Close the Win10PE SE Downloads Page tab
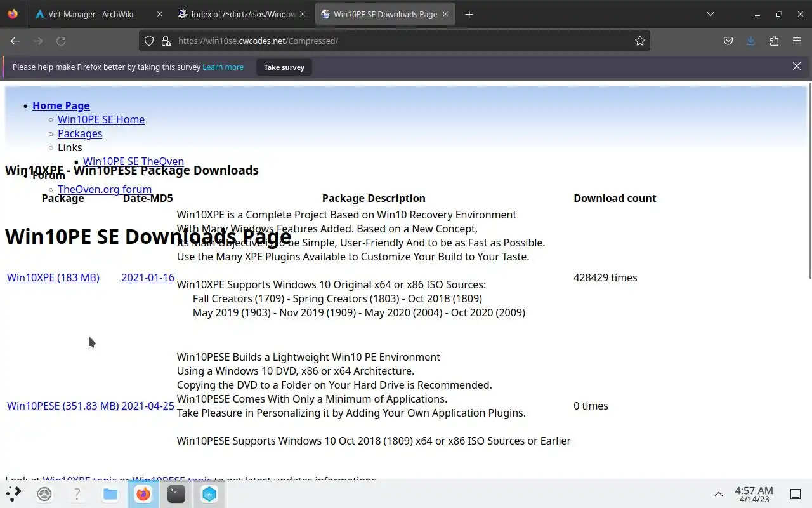 coord(445,14)
